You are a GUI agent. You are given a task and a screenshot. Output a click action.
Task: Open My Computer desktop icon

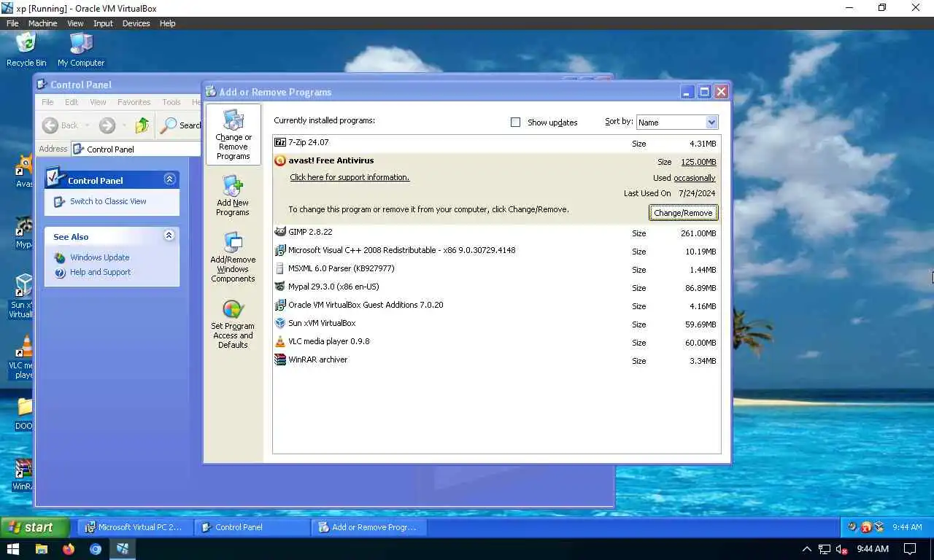(81, 49)
